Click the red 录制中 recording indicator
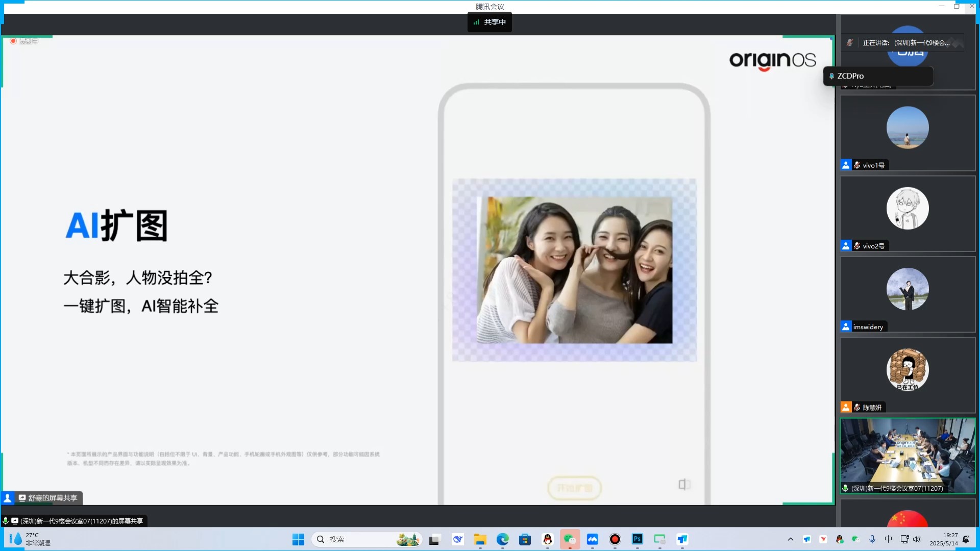Screen dimensions: 980x551 23,41
